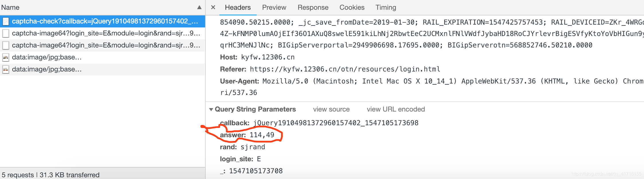The width and height of the screenshot is (644, 179).
Task: Select the captcha-check?callback request row
Action: click(x=103, y=21)
